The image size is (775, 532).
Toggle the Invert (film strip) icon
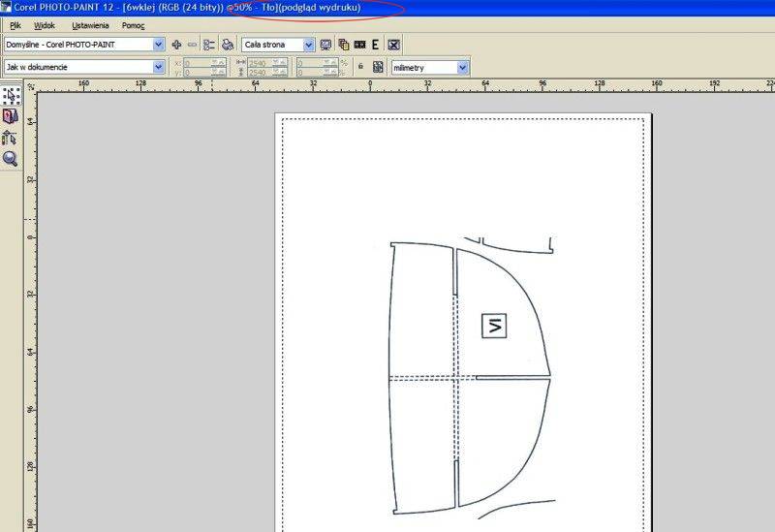(359, 45)
